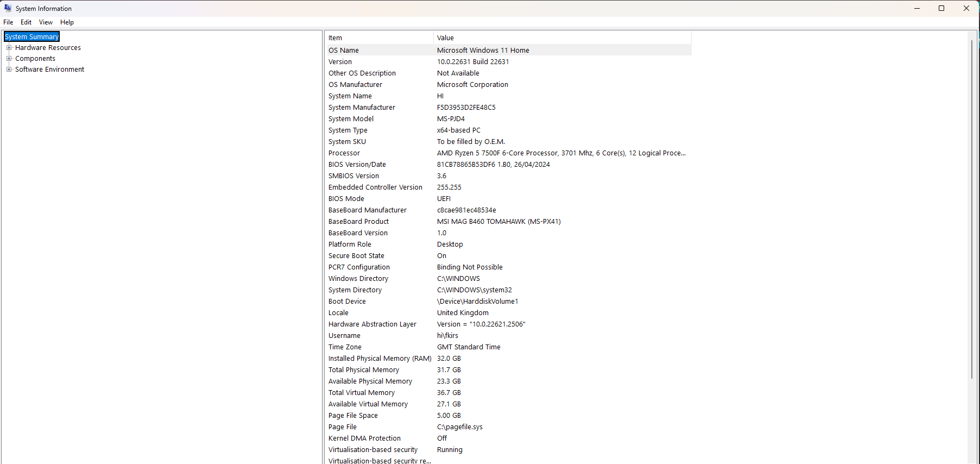Minimize the System Information window
980x464 pixels.
(x=917, y=8)
